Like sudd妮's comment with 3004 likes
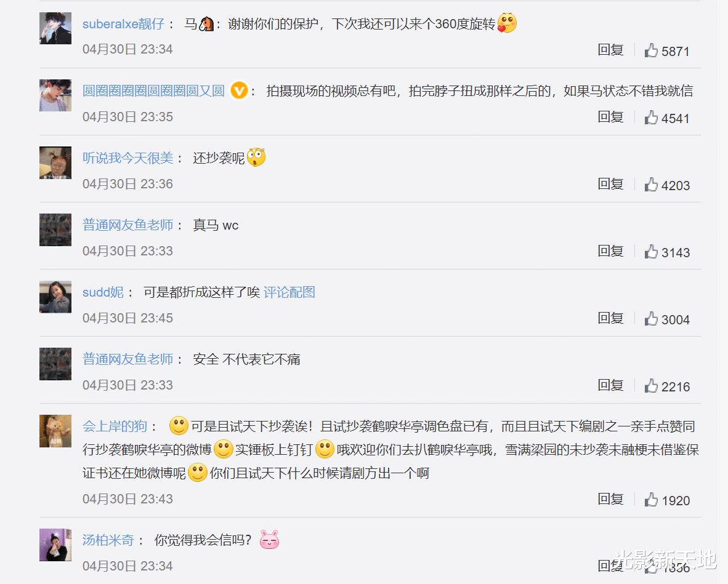 pos(651,318)
